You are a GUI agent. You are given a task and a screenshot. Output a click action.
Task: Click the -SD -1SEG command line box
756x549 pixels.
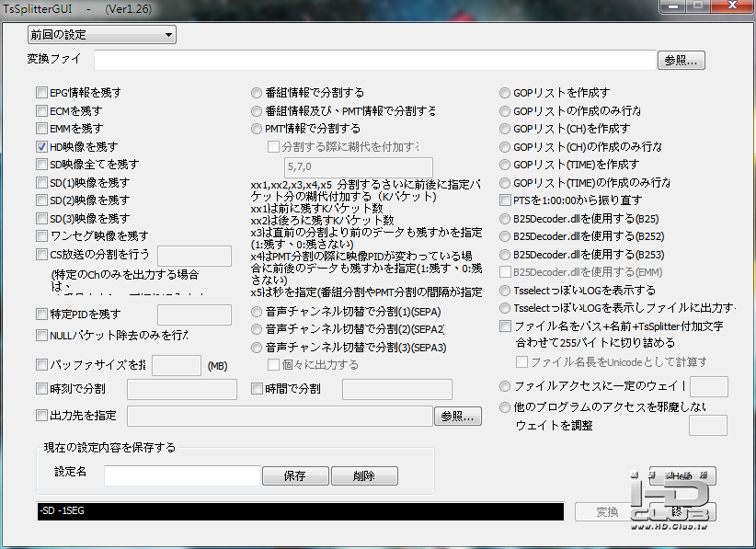301,511
